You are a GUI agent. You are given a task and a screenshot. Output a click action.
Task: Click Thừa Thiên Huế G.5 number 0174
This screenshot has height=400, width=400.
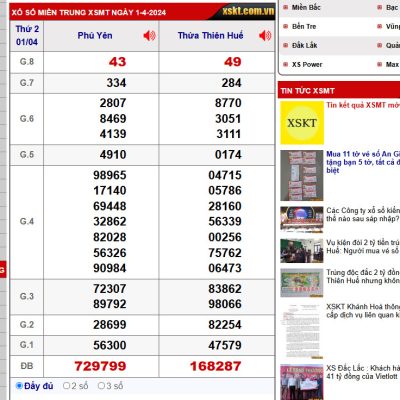pyautogui.click(x=228, y=155)
